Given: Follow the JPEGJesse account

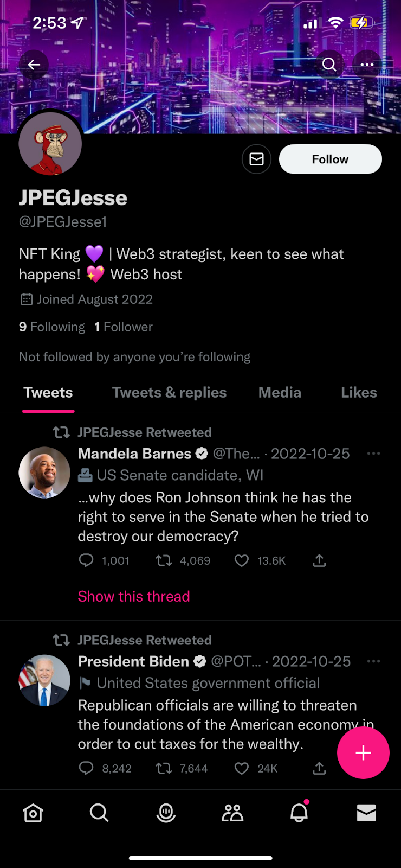Looking at the screenshot, I should [330, 159].
